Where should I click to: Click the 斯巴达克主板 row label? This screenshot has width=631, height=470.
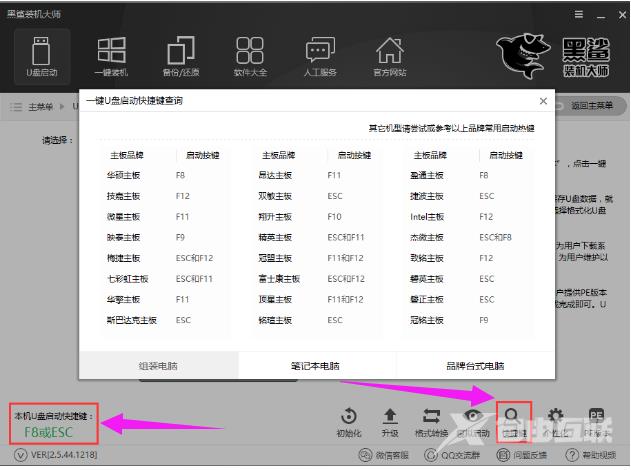click(132, 320)
